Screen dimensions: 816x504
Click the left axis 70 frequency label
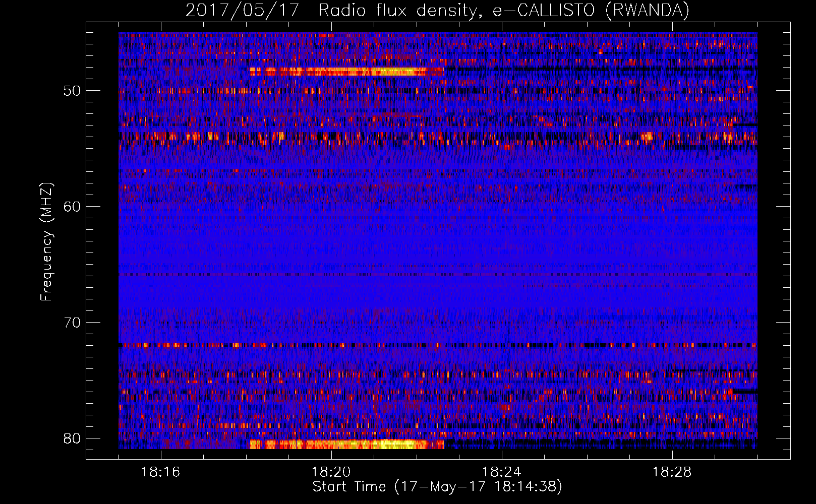72,323
